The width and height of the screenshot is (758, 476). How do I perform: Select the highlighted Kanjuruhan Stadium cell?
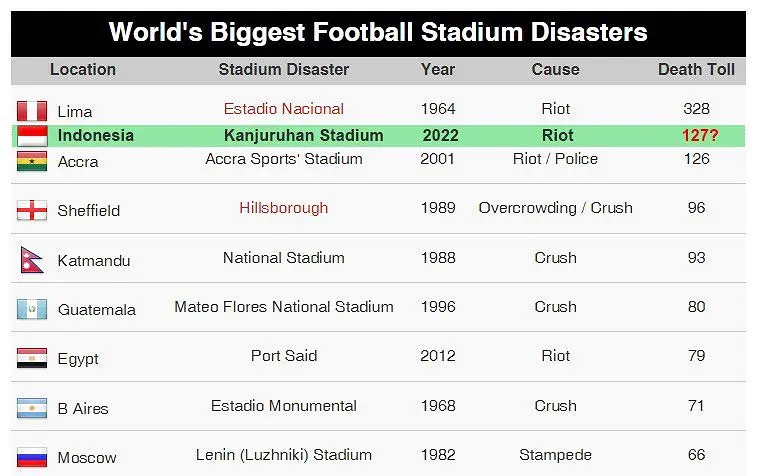click(303, 136)
